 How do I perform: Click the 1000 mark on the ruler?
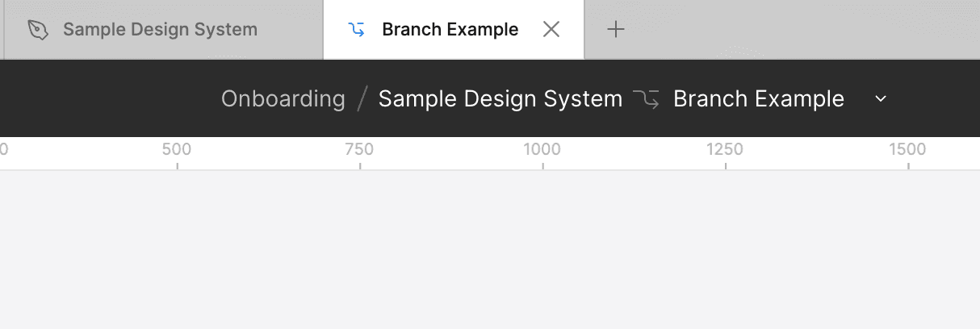coord(542,149)
